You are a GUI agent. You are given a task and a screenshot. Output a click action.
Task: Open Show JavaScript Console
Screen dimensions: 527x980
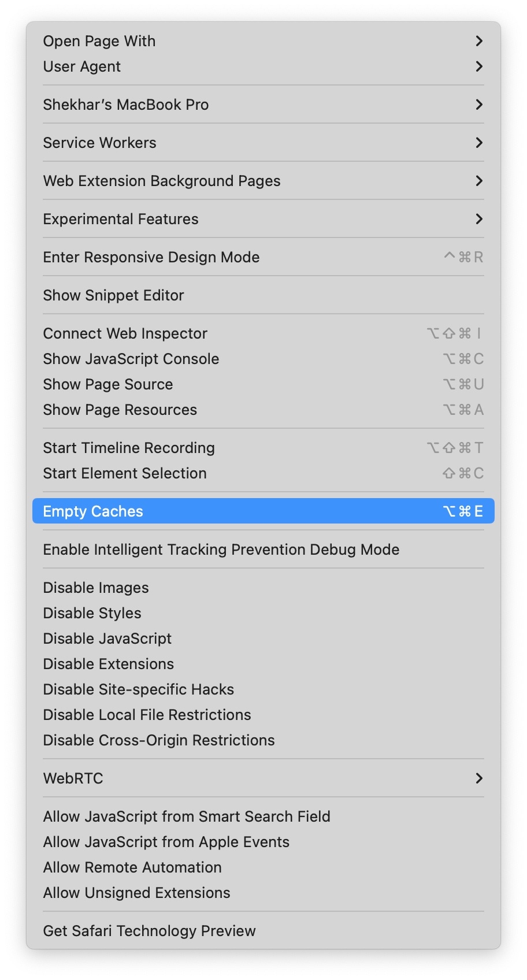[263, 359]
